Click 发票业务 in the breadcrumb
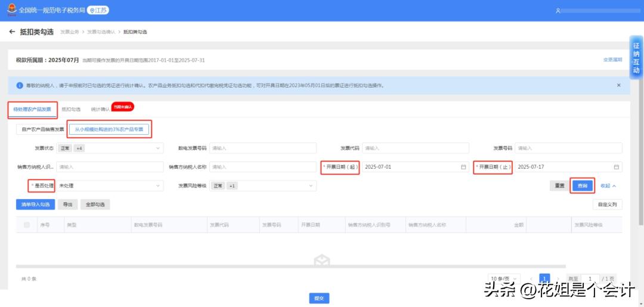 [69, 32]
